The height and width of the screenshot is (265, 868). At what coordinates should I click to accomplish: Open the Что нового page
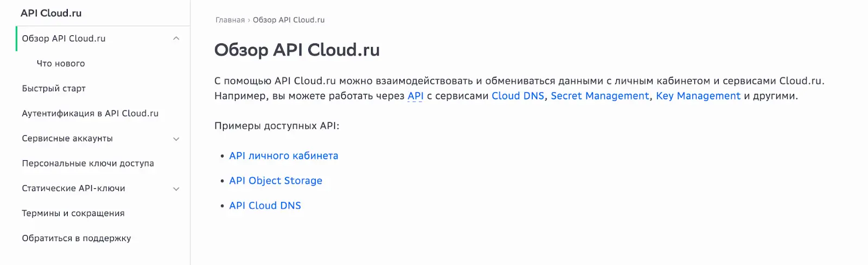(61, 64)
